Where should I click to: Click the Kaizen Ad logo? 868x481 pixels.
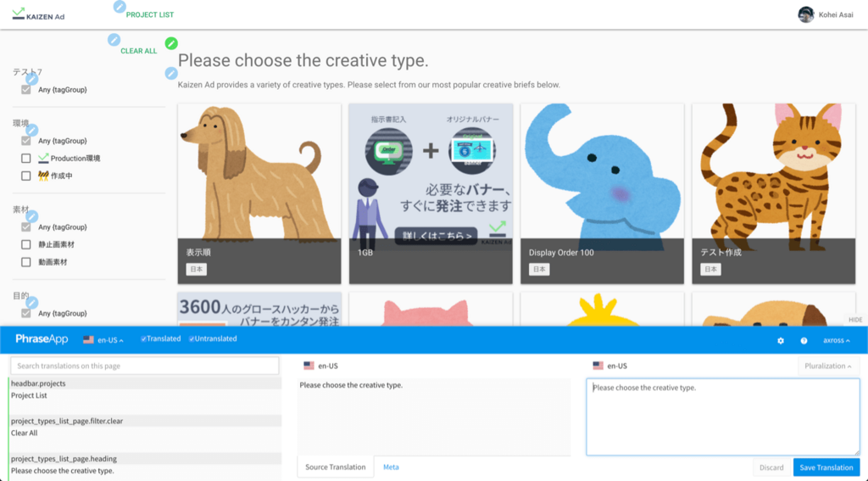(x=38, y=14)
